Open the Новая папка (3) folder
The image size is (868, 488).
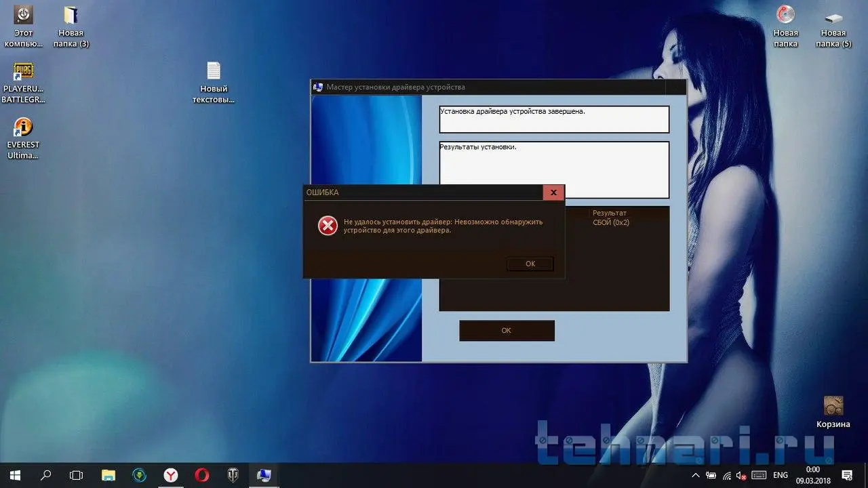(x=71, y=15)
